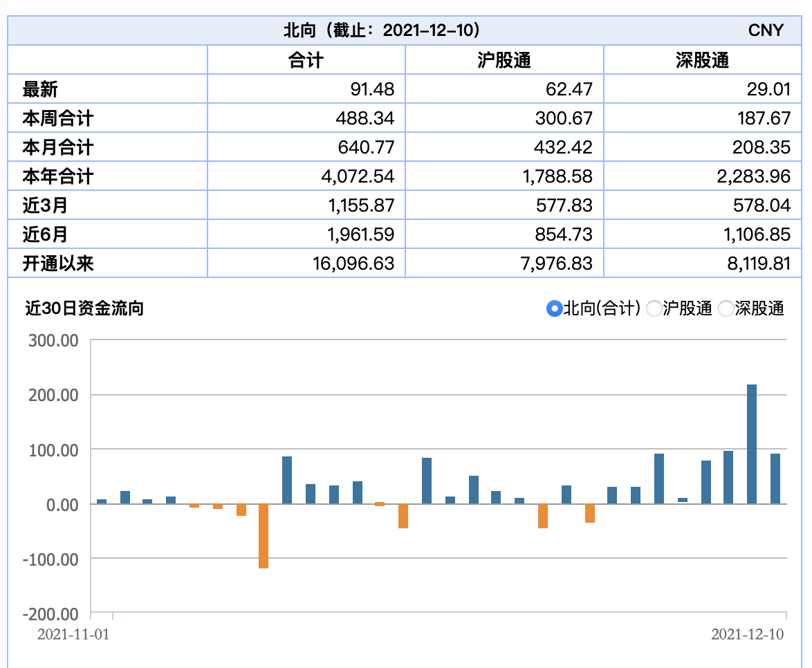Select the 北向(合计) radio button
This screenshot has width=812, height=668.
pyautogui.click(x=553, y=308)
